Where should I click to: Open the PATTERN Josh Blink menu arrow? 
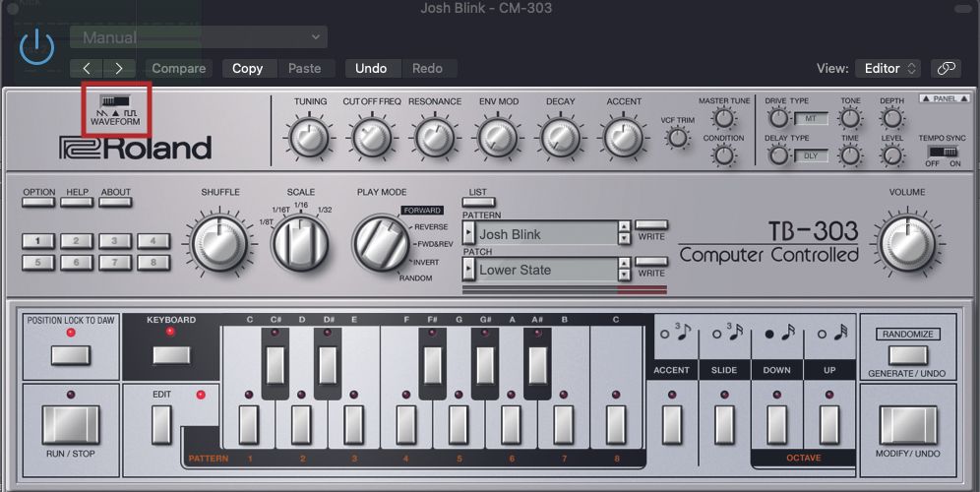[x=468, y=234]
